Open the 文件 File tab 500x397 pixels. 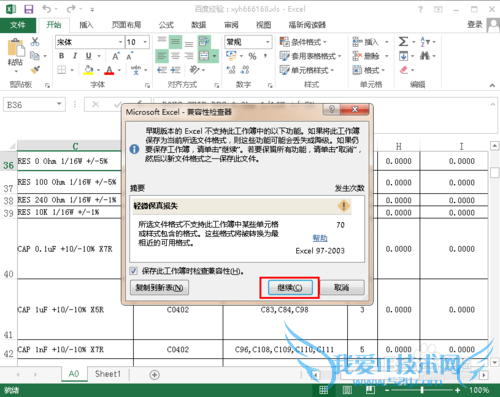[18, 25]
